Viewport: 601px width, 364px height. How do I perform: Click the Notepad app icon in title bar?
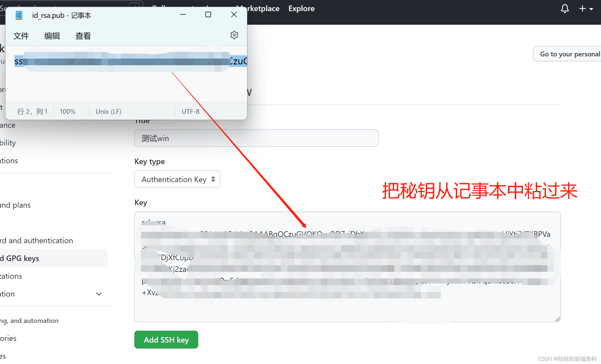[x=19, y=15]
